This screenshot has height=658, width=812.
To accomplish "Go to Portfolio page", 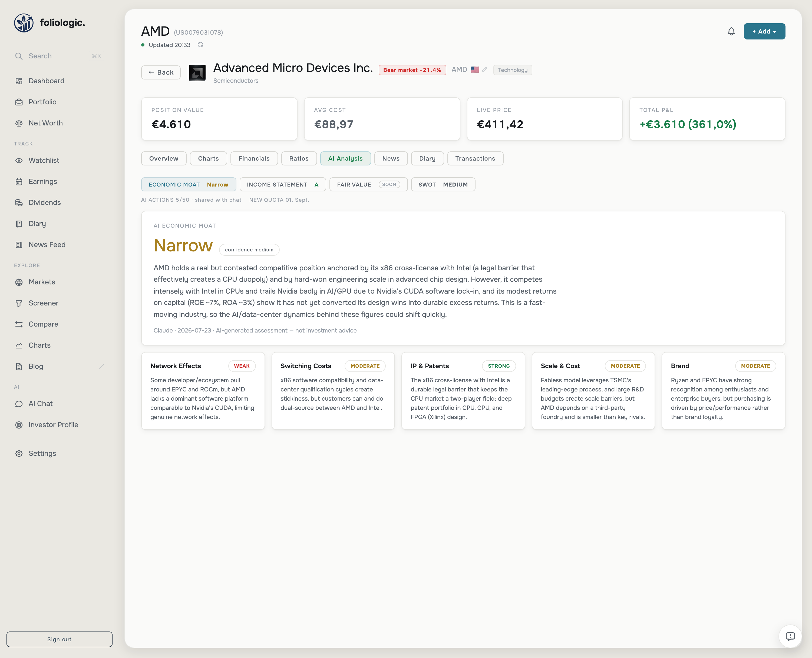I will click(42, 102).
